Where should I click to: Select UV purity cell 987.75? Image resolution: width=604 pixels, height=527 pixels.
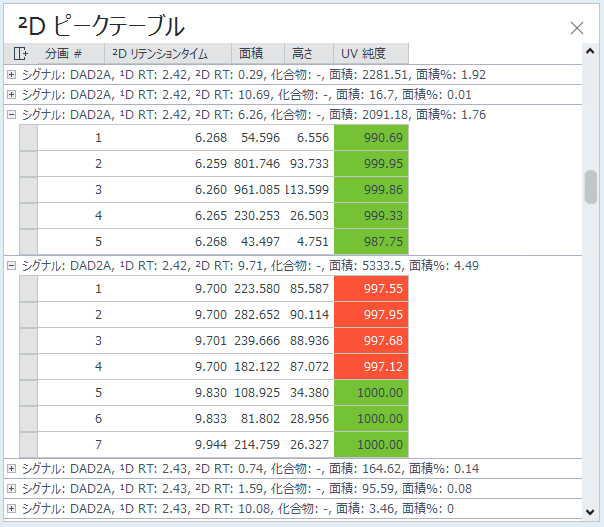pos(371,242)
